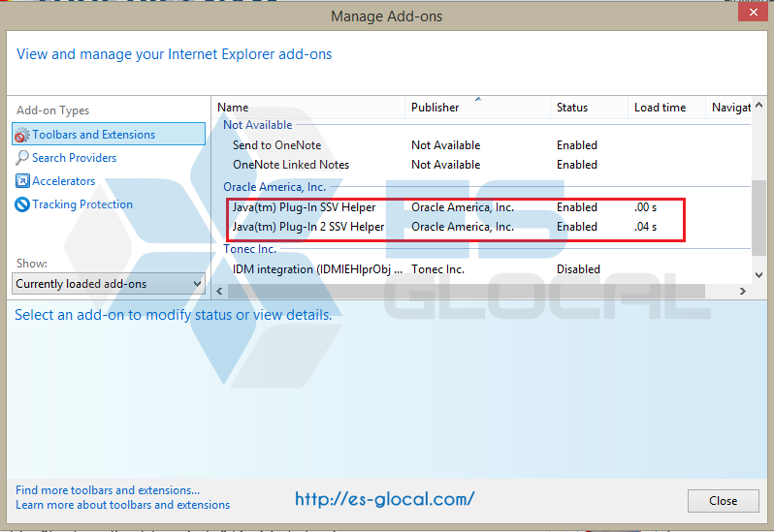Close the Manage Add-ons window with X
Viewport: 774px width, 532px height.
[x=753, y=12]
